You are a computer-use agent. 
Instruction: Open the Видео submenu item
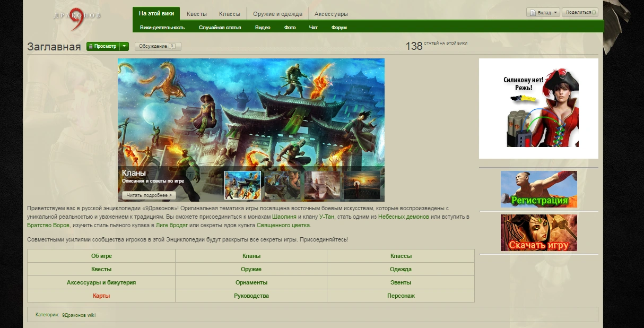(x=263, y=27)
